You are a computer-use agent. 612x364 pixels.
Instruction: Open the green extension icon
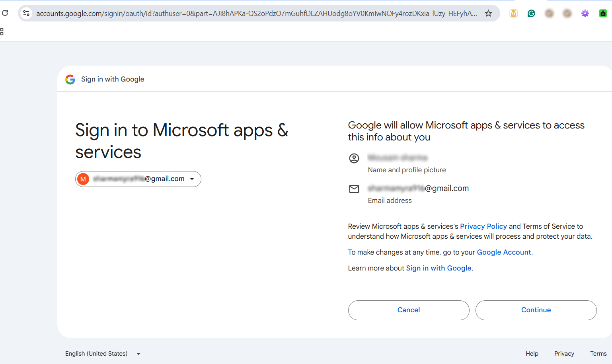(x=603, y=13)
